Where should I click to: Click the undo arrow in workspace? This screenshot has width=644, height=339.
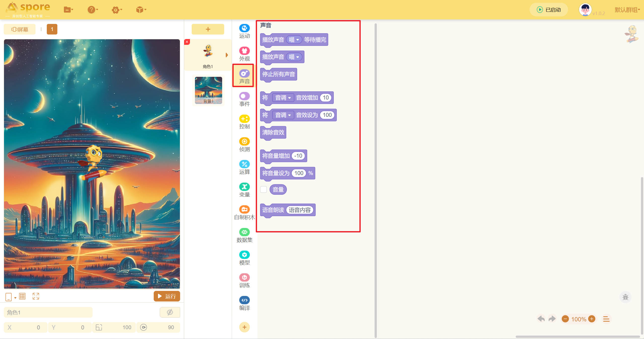click(541, 319)
